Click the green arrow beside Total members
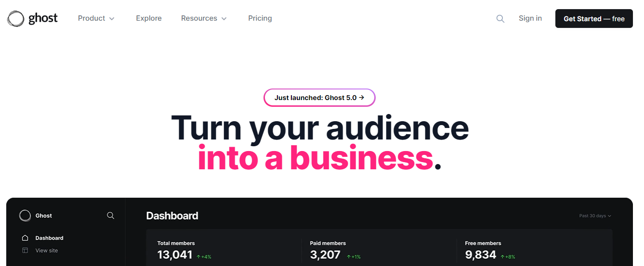644x266 pixels. [198, 257]
